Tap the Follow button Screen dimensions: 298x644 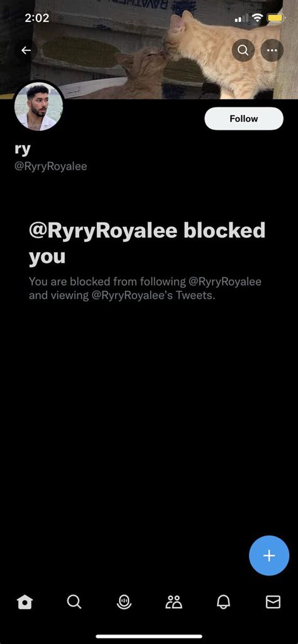click(244, 119)
